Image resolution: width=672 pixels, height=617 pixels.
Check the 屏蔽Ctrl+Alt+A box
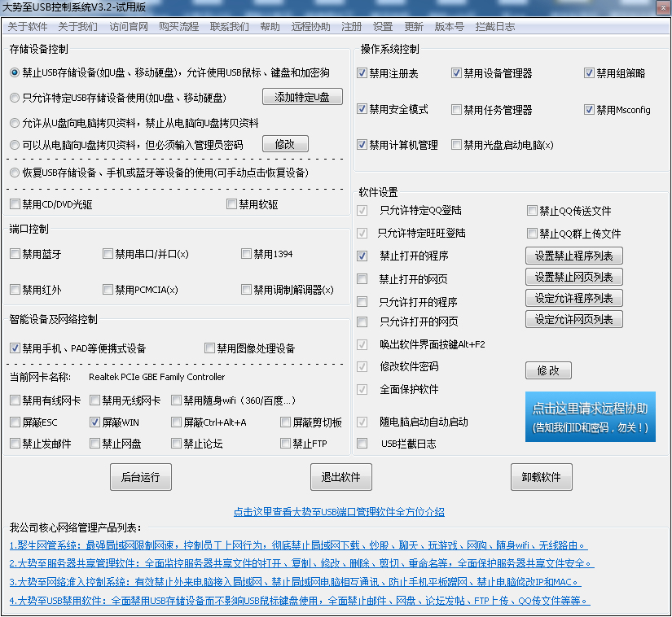[x=176, y=422]
